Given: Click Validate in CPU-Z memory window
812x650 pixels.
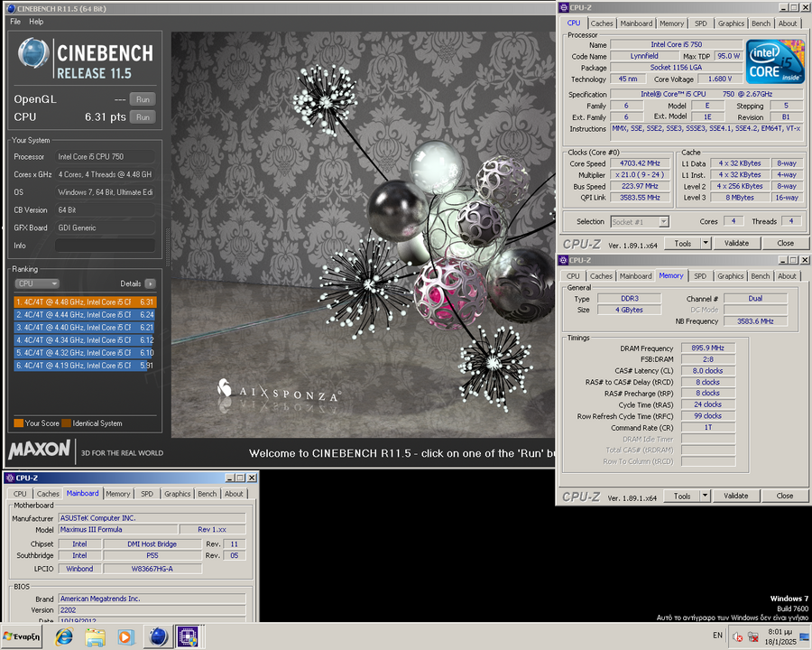Looking at the screenshot, I should tap(736, 496).
